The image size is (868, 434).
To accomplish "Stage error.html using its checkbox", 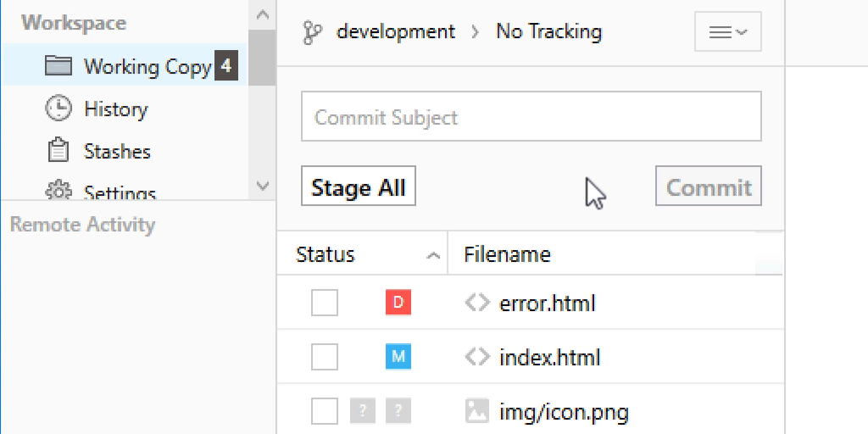I will coord(325,303).
